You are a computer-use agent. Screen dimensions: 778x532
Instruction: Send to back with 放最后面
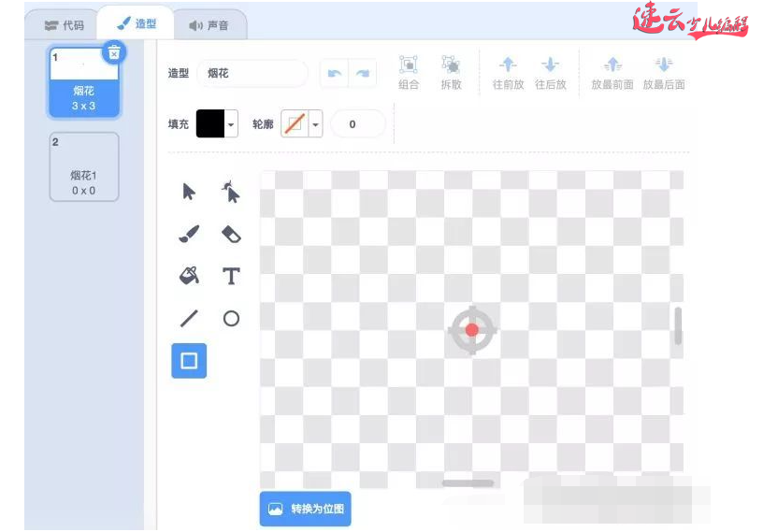click(x=664, y=72)
